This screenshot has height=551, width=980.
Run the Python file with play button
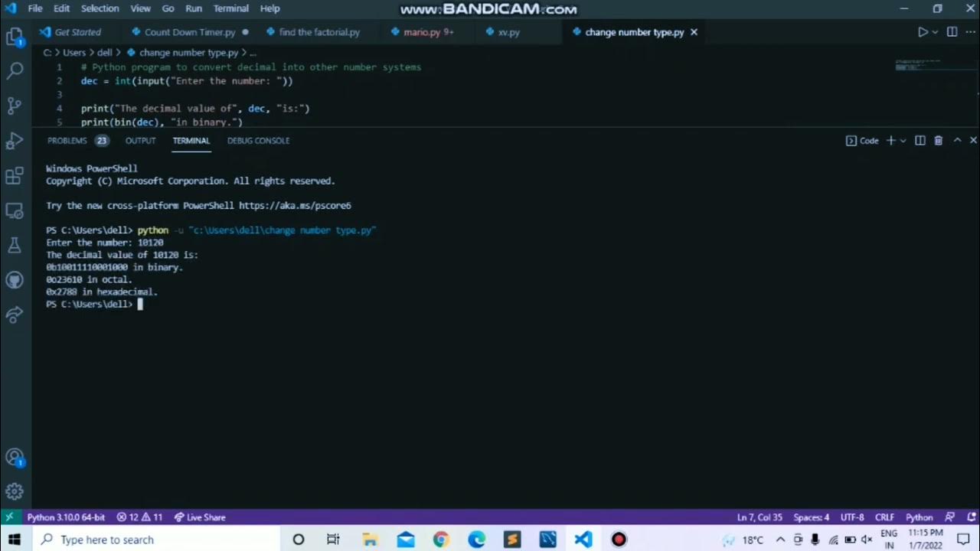[923, 32]
